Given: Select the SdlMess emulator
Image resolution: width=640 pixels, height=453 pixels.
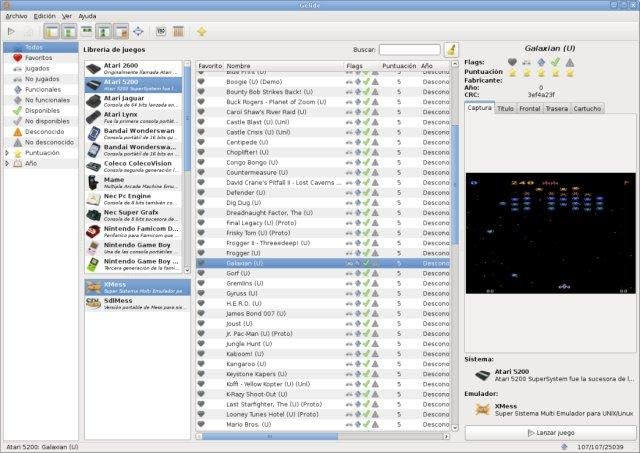Looking at the screenshot, I should click(138, 304).
